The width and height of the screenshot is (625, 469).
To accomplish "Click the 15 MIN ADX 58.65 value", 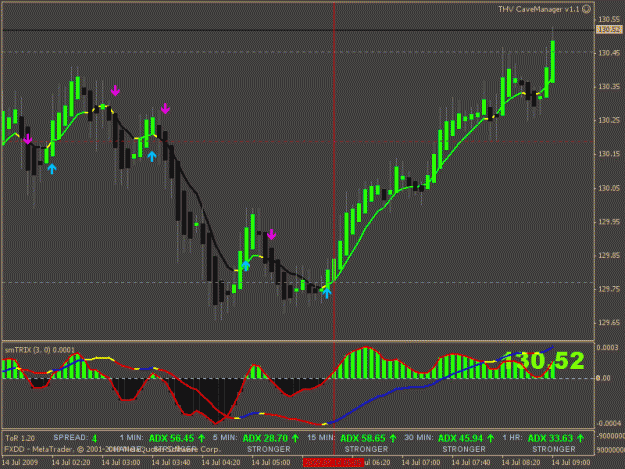I will click(x=363, y=438).
